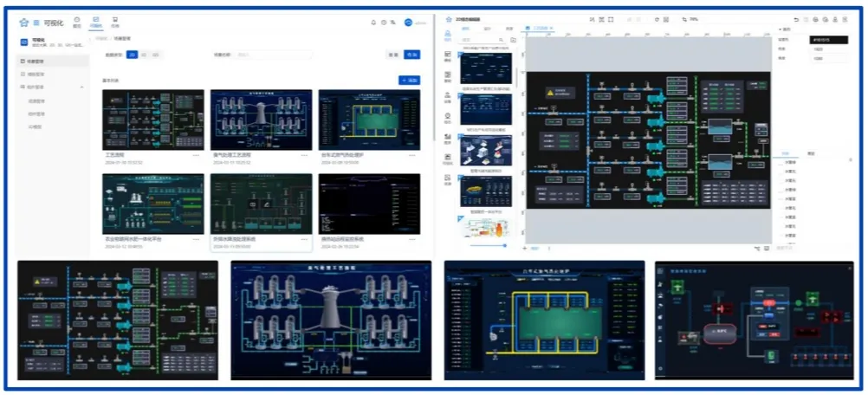Open more menu of 换热站 monitoring card
This screenshot has height=395, width=868.
412,240
